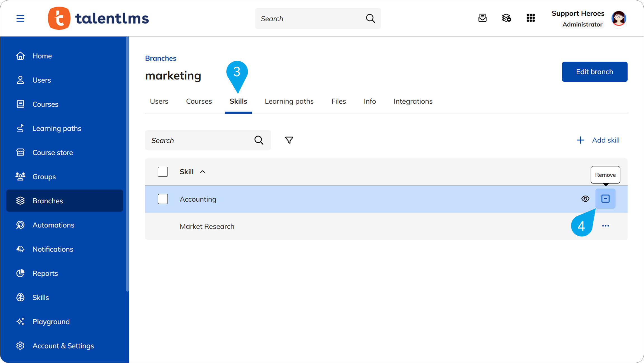The height and width of the screenshot is (363, 644).
Task: Open the branches switcher icon in header
Action: pyautogui.click(x=506, y=18)
